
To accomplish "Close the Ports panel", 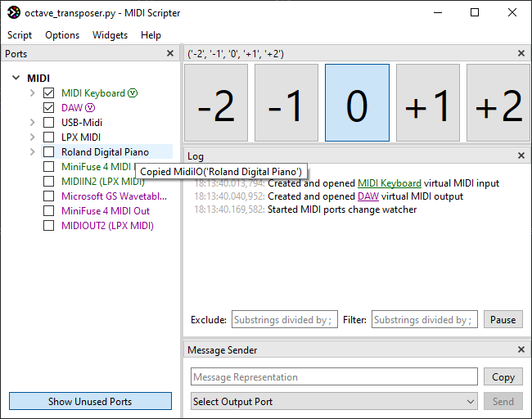I will pyautogui.click(x=170, y=54).
